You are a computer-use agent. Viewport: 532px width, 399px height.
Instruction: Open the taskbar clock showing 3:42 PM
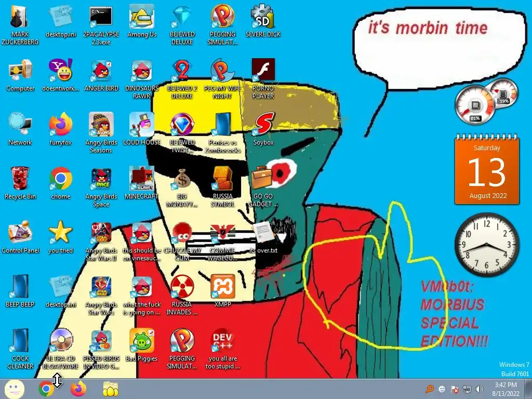(x=506, y=389)
